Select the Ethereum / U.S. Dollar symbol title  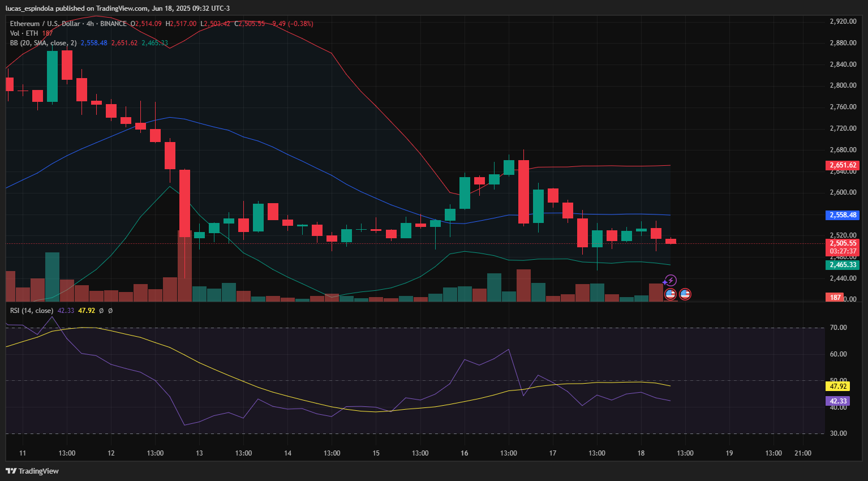45,24
